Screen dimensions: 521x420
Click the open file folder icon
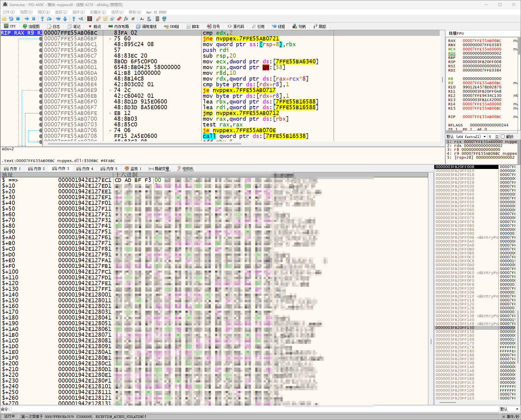click(x=4, y=19)
